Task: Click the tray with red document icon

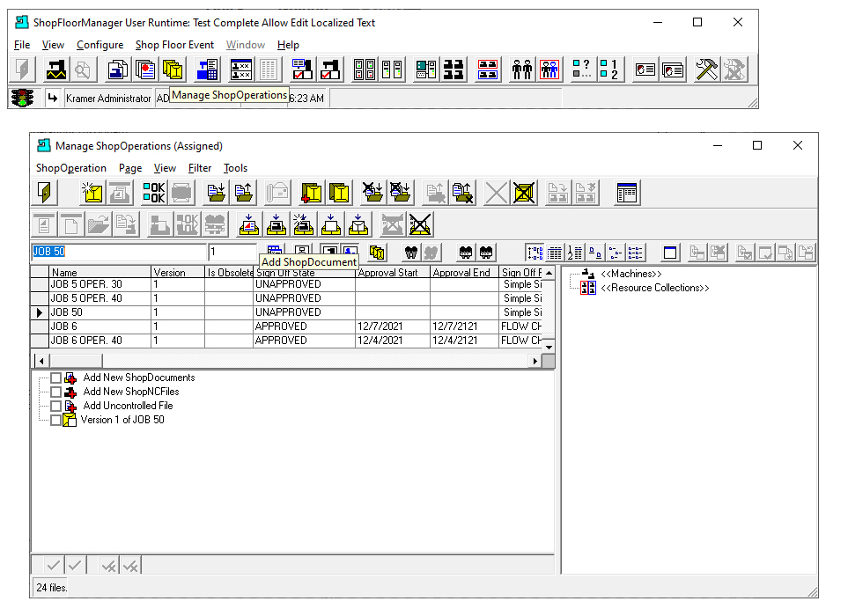Action: click(x=249, y=224)
